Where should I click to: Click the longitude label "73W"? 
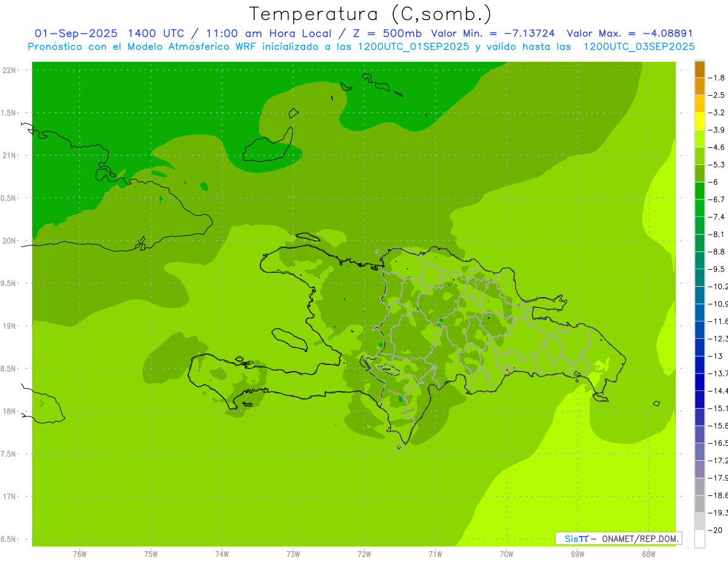(x=293, y=554)
